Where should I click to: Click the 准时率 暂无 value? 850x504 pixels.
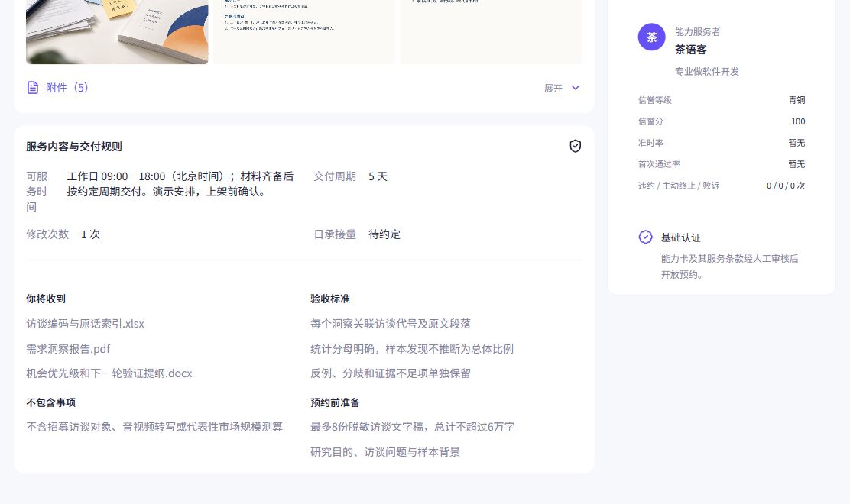tap(796, 143)
